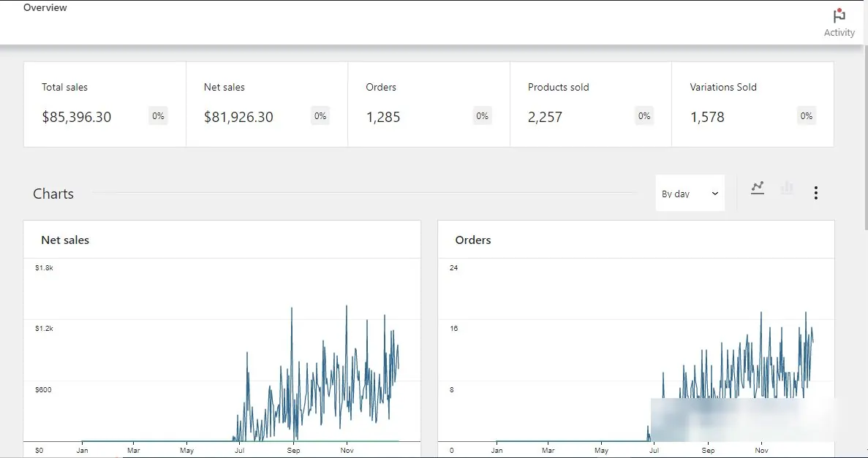Click the 0% badge on Variations Sold

tap(807, 115)
